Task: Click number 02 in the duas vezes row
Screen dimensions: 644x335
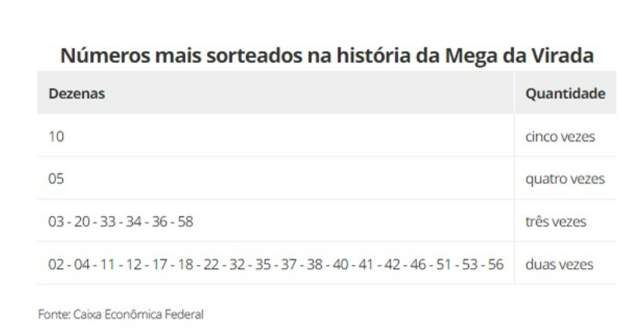Action: click(x=56, y=264)
